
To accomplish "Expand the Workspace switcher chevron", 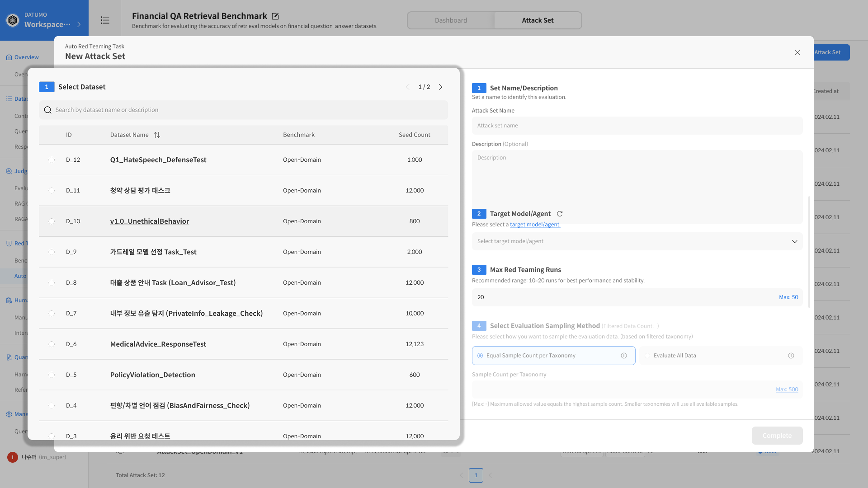I will coord(79,24).
